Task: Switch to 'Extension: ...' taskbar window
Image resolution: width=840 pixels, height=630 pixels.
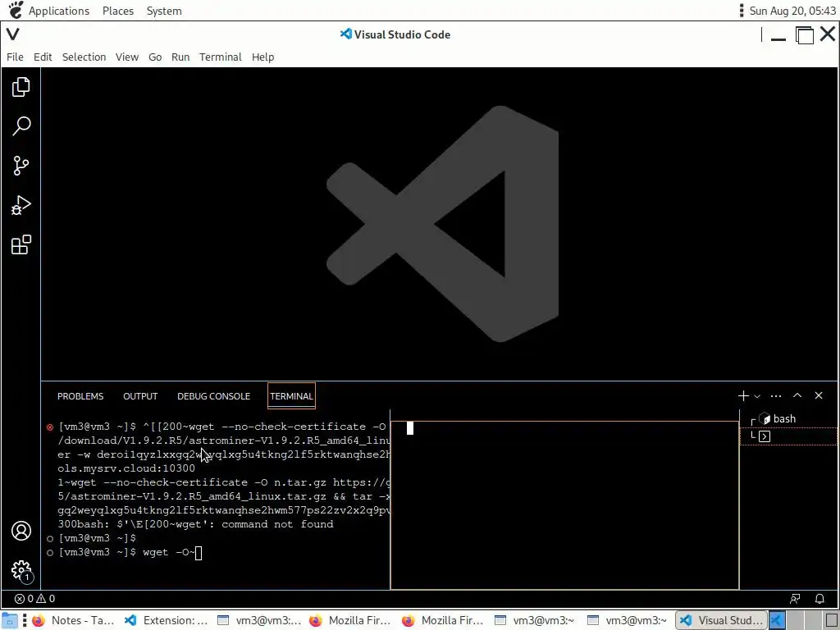Action: point(166,620)
